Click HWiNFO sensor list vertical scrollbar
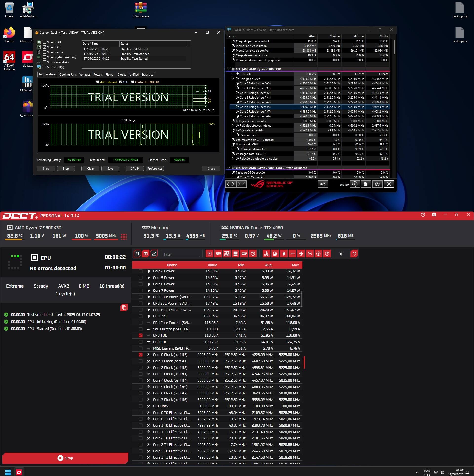The width and height of the screenshot is (474, 476). [x=394, y=47]
